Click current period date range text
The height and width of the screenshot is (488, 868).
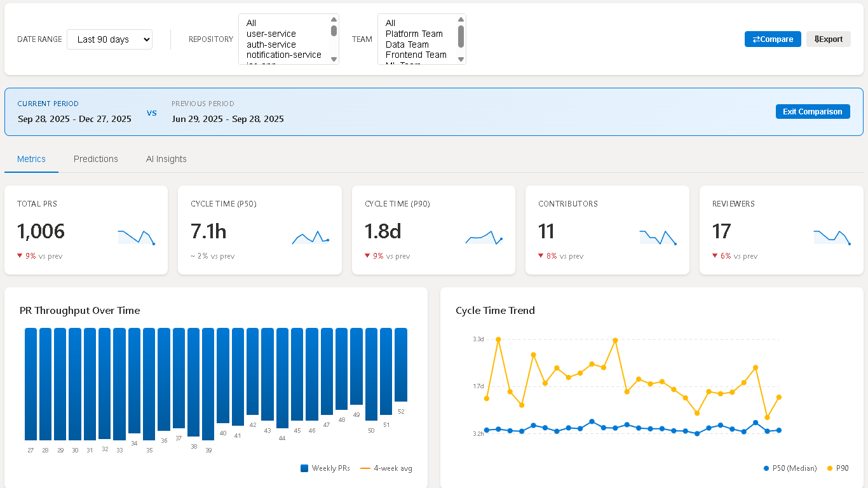pyautogui.click(x=75, y=119)
